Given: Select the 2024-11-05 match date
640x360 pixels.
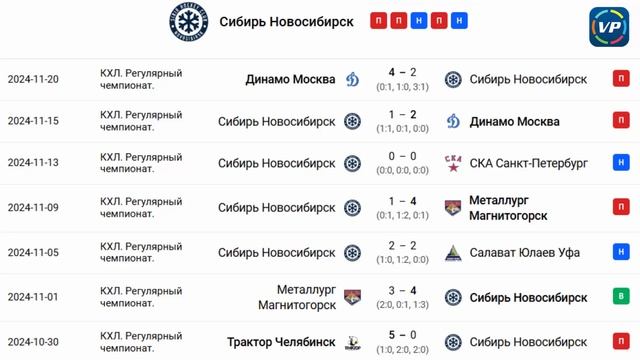Looking at the screenshot, I should pyautogui.click(x=33, y=253).
